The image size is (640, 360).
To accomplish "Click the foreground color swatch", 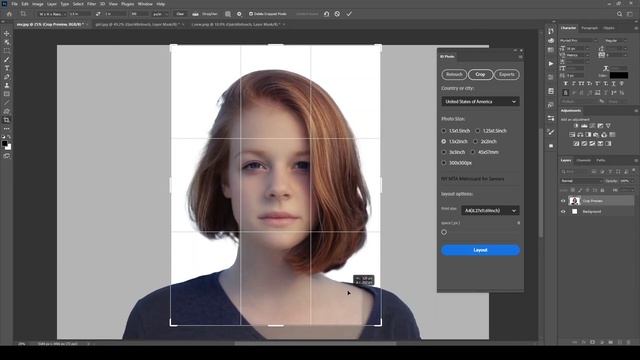I will tap(4, 144).
